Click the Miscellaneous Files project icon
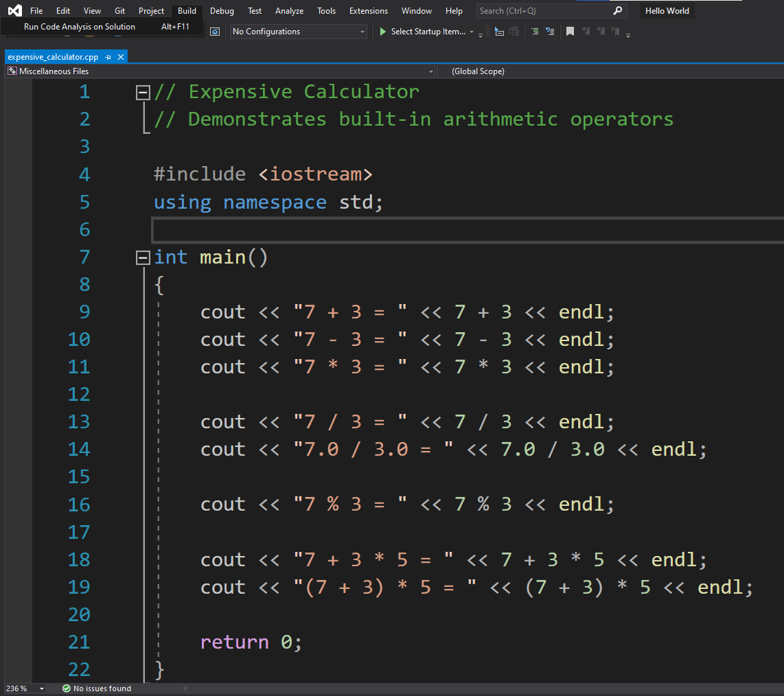Viewport: 784px width, 696px height. (x=12, y=71)
